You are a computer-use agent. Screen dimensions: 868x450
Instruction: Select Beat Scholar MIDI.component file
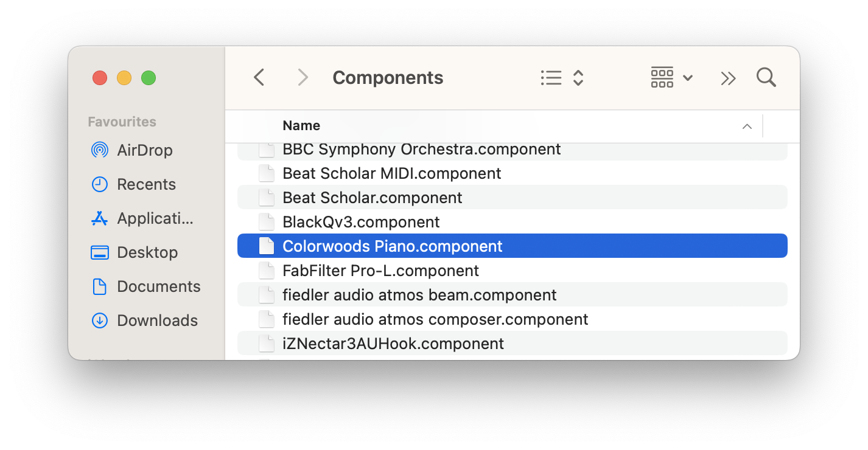[x=391, y=173]
